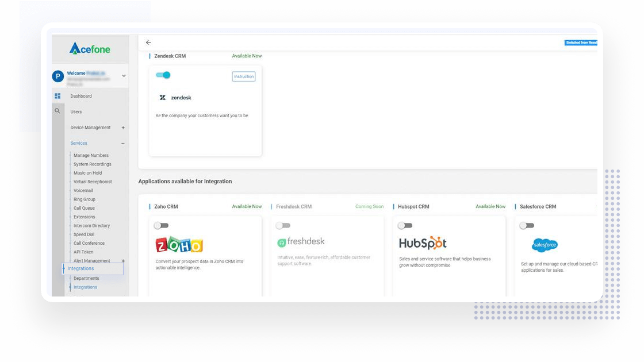This screenshot has height=362, width=644.
Task: Open Users in the sidebar
Action: 76,111
